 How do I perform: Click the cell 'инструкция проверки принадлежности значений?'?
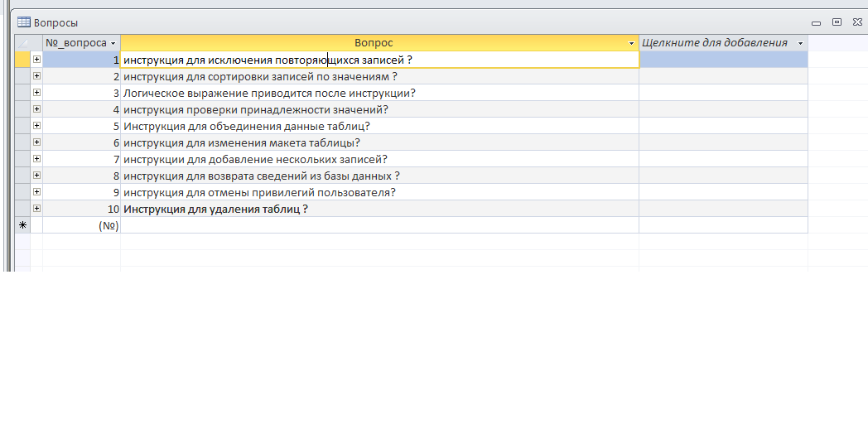(379, 109)
